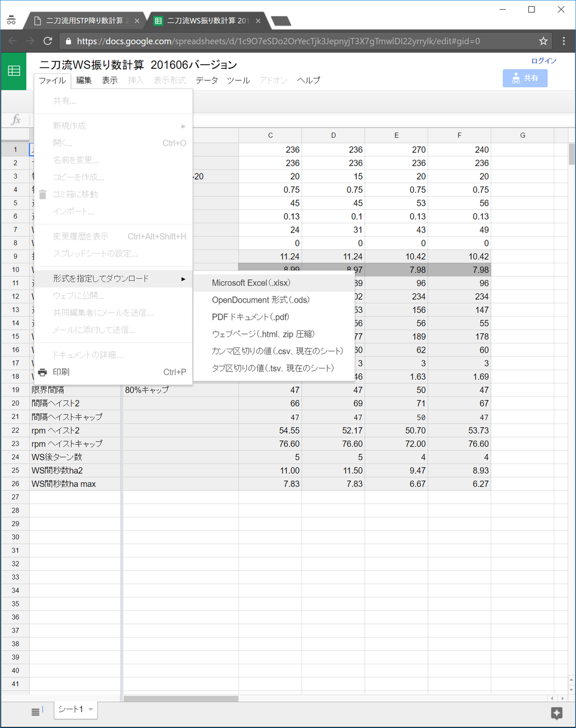Select row 26 header
The image size is (576, 728).
pyautogui.click(x=15, y=484)
